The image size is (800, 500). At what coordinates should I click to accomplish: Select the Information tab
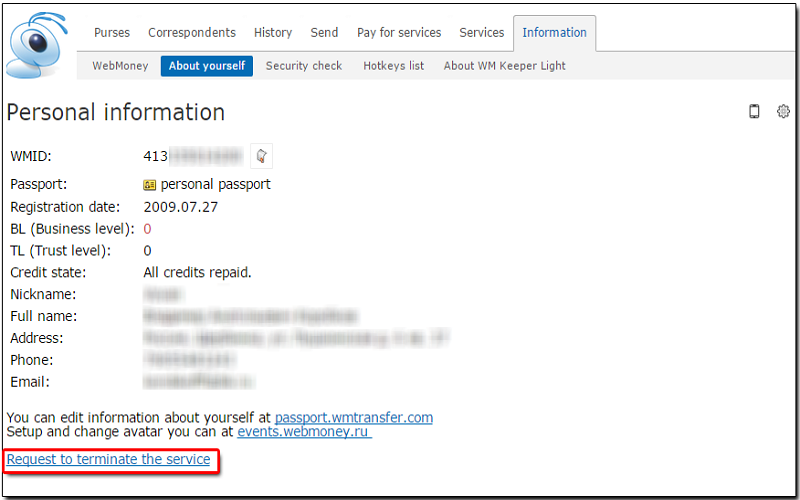(x=554, y=33)
